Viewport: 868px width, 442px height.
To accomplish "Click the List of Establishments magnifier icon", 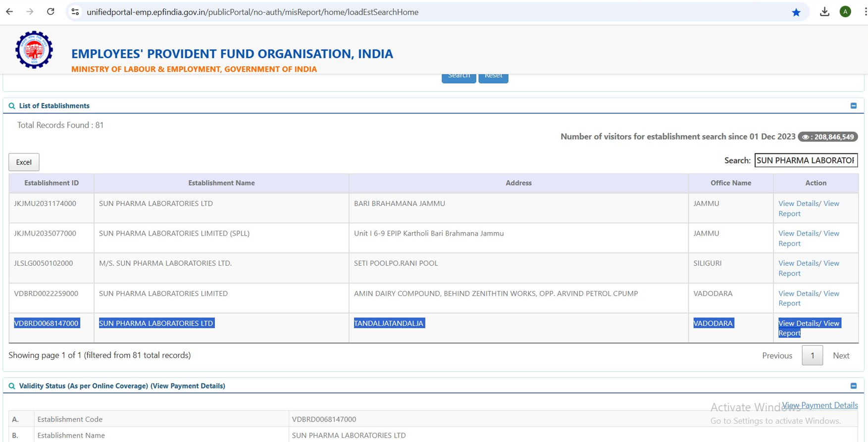I will 12,106.
